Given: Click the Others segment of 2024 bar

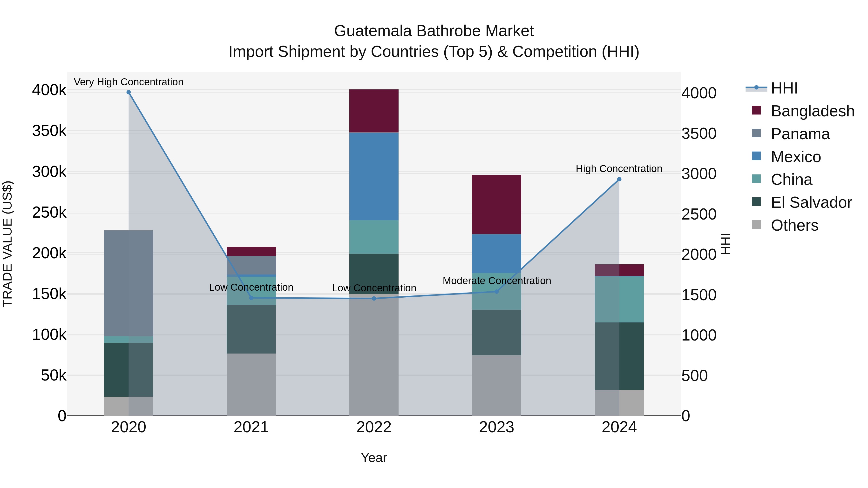Looking at the screenshot, I should point(619,403).
